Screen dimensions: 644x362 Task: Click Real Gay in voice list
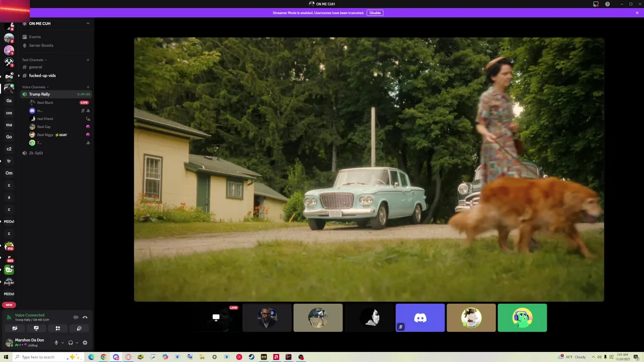click(x=44, y=127)
